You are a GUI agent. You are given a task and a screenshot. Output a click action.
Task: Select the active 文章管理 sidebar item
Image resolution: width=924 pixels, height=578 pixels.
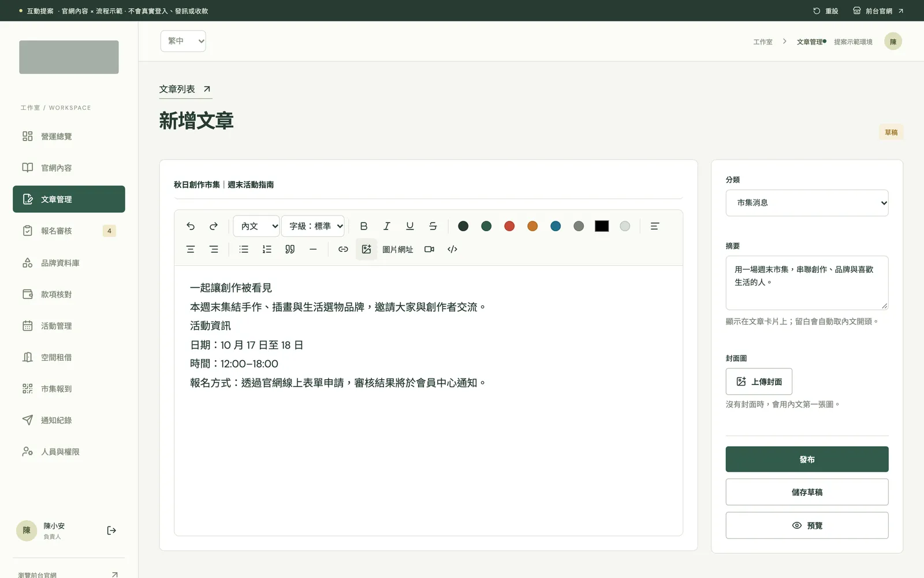coord(69,199)
